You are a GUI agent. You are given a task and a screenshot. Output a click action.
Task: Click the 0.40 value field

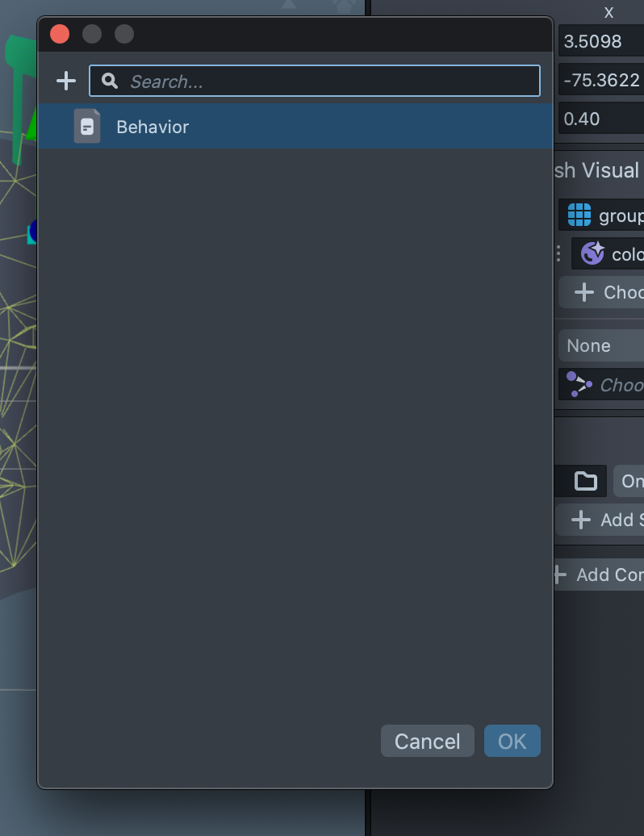[601, 119]
